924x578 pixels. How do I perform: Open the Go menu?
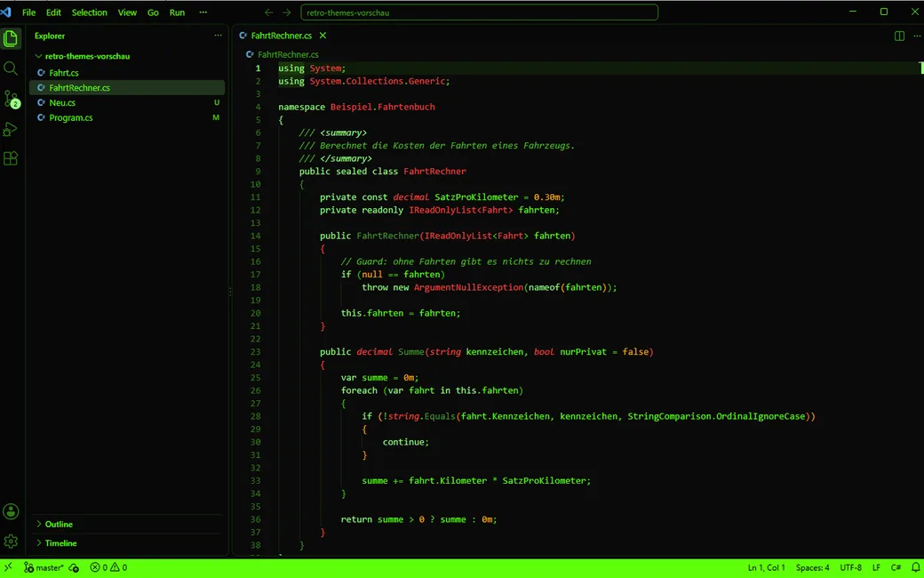point(153,12)
